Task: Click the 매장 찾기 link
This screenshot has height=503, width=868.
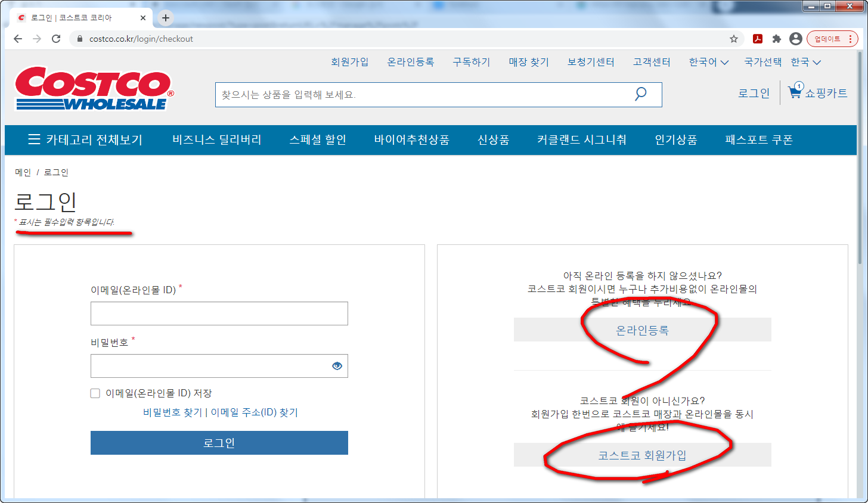Action: tap(529, 62)
